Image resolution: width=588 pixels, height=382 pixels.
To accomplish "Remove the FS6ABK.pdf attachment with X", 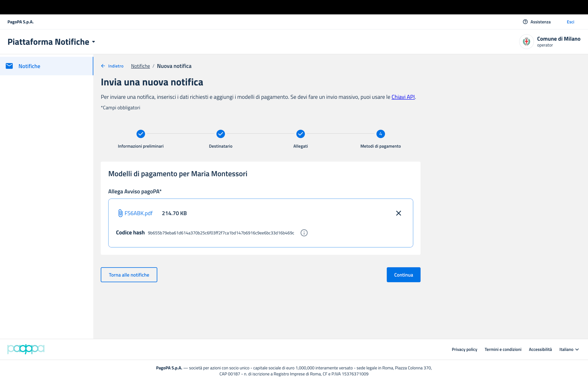I will [x=398, y=213].
